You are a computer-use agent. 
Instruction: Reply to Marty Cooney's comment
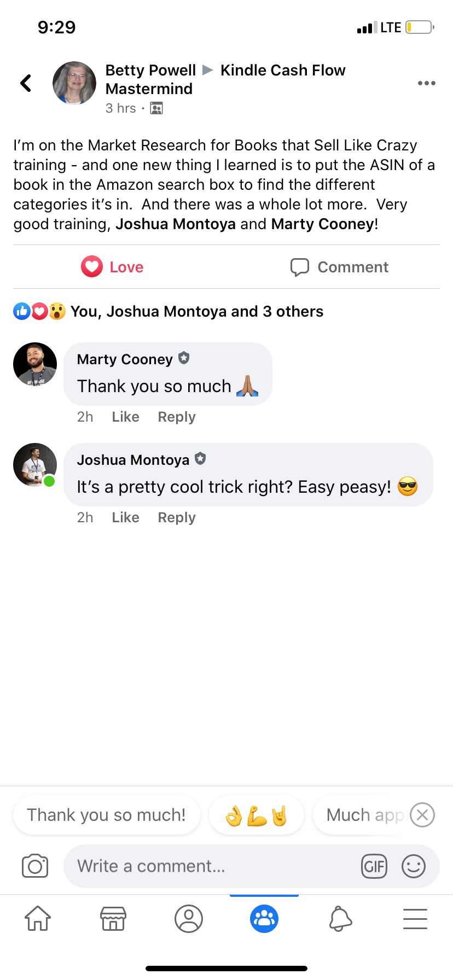coord(177,417)
